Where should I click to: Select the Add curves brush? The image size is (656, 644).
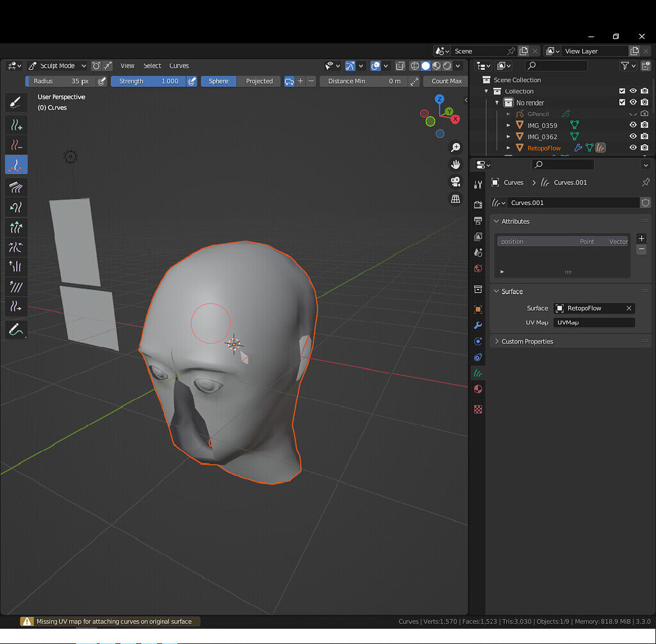[16, 125]
